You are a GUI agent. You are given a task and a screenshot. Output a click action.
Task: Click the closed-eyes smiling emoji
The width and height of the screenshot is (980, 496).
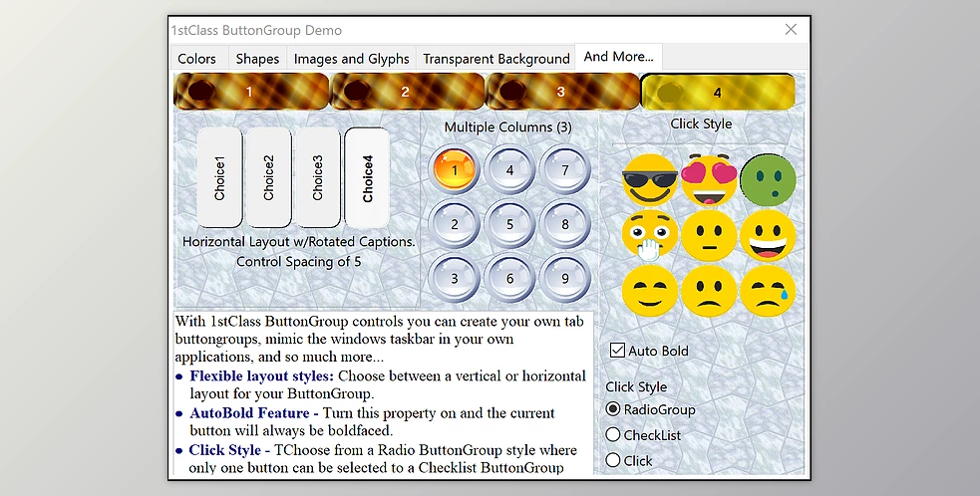point(649,292)
